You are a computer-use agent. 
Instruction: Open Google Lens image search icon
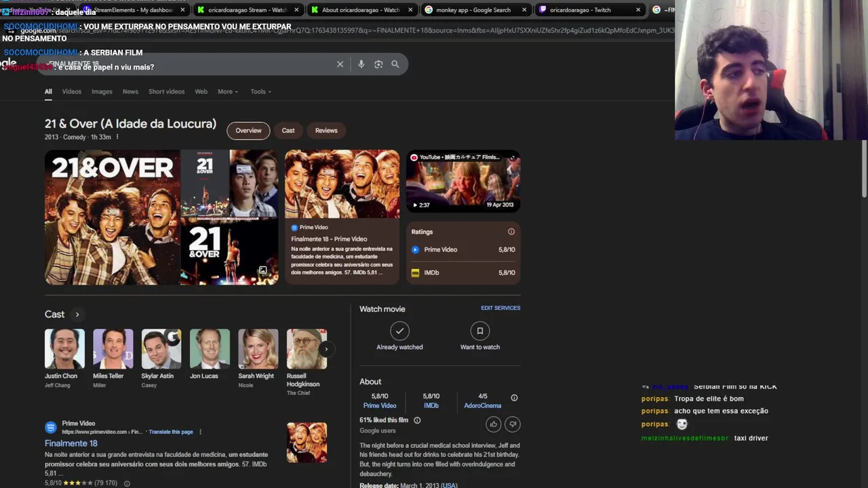378,64
